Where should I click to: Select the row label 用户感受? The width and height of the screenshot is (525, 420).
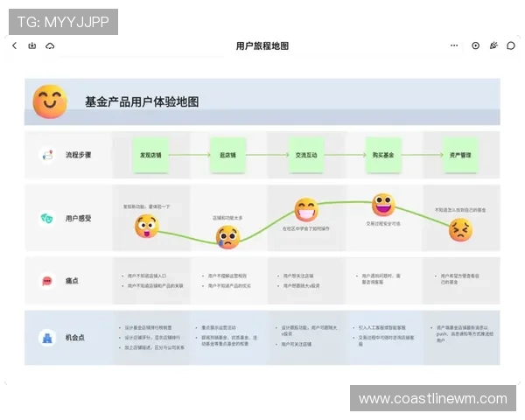[79, 219]
